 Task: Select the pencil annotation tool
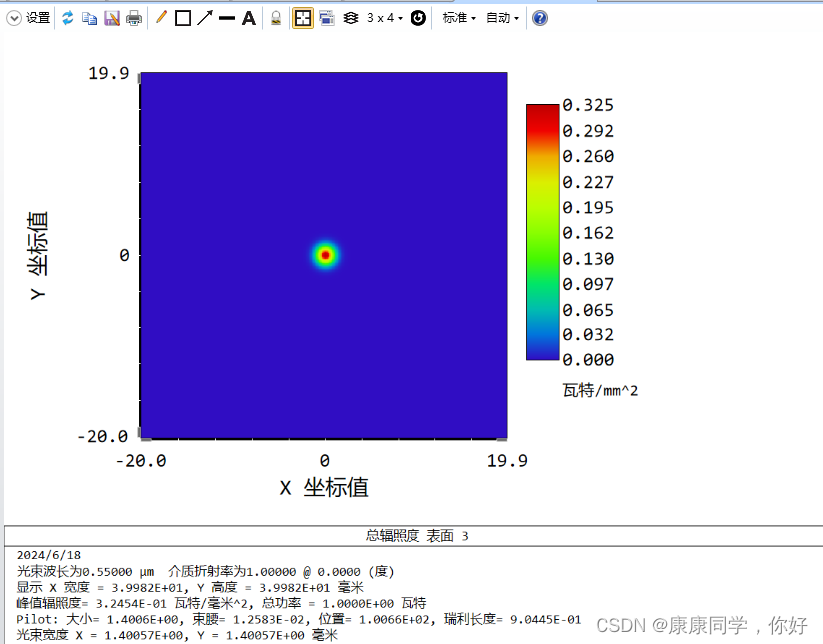161,18
